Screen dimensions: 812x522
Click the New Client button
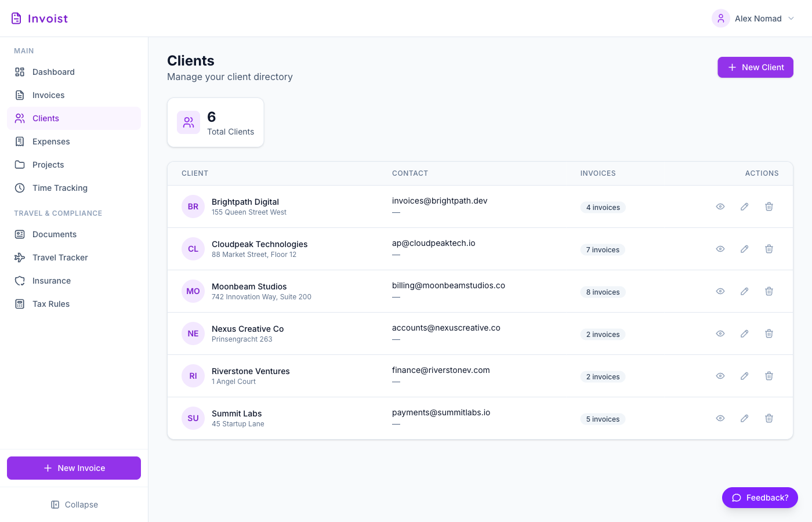click(x=755, y=67)
